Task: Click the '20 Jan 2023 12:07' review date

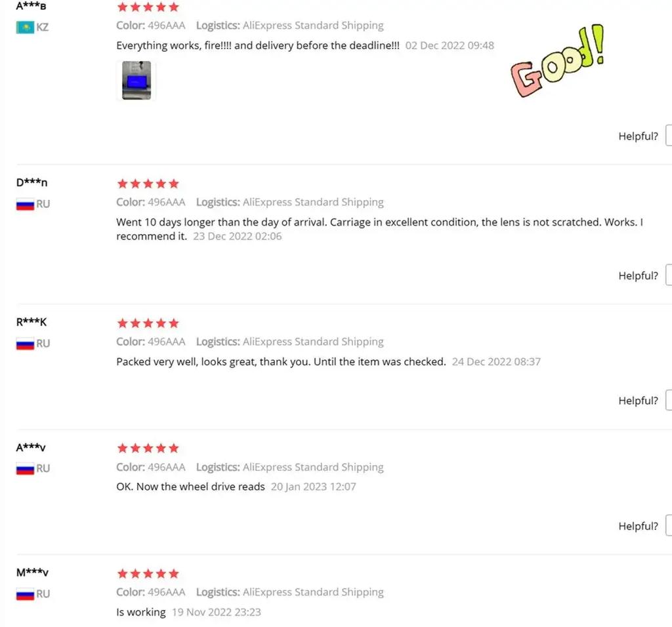Action: coord(313,487)
